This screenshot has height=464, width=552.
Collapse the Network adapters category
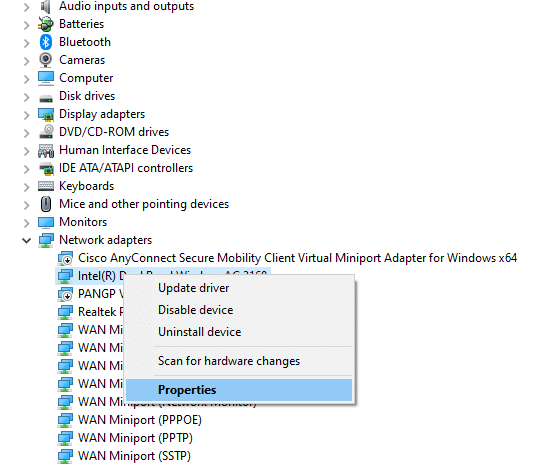pyautogui.click(x=26, y=240)
